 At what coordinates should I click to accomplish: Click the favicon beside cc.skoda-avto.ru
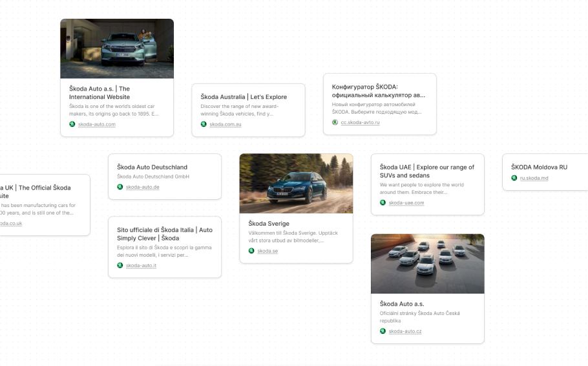(x=335, y=122)
